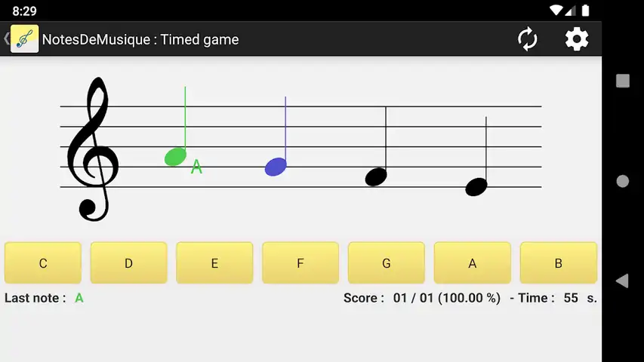Open recent apps with square button

click(623, 81)
